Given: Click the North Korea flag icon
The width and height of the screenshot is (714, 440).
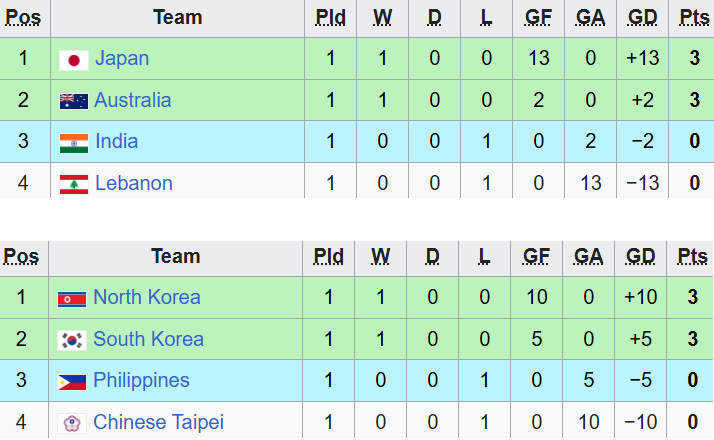Looking at the screenshot, I should [x=72, y=299].
